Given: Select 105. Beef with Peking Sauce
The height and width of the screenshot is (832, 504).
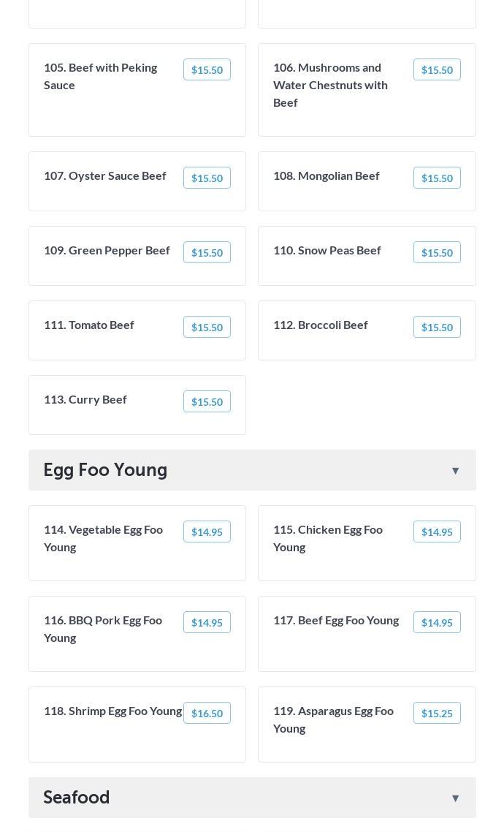Looking at the screenshot, I should point(101,76).
